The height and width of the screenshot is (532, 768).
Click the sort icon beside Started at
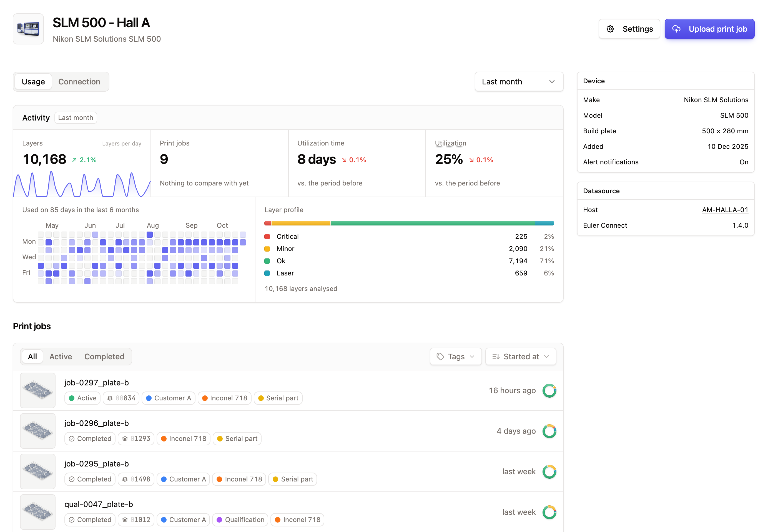click(496, 357)
